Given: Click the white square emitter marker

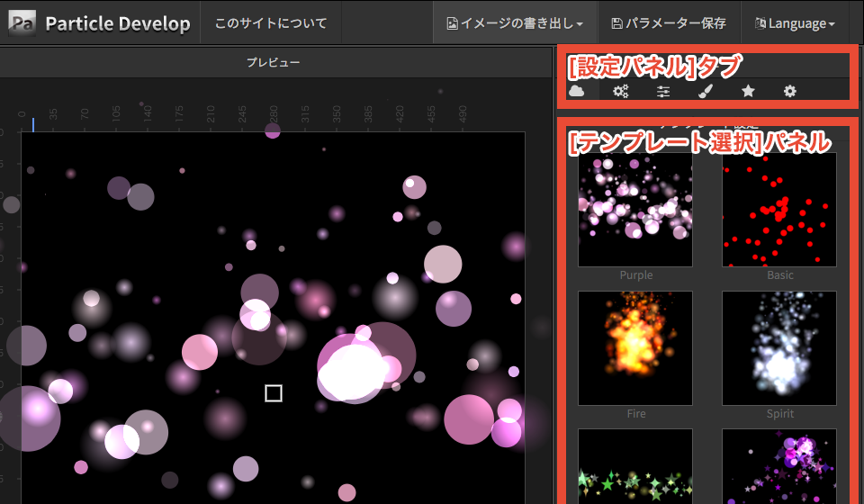Looking at the screenshot, I should (274, 393).
